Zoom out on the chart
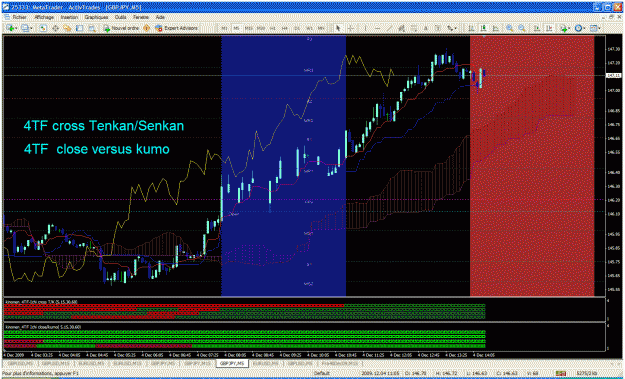625x379 pixels. click(x=522, y=28)
